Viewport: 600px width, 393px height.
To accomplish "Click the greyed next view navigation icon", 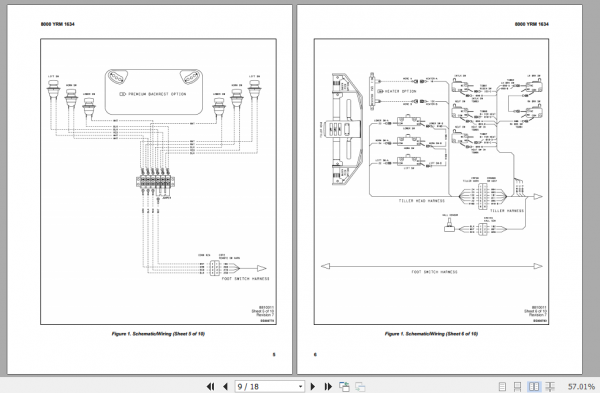I will coord(360,386).
